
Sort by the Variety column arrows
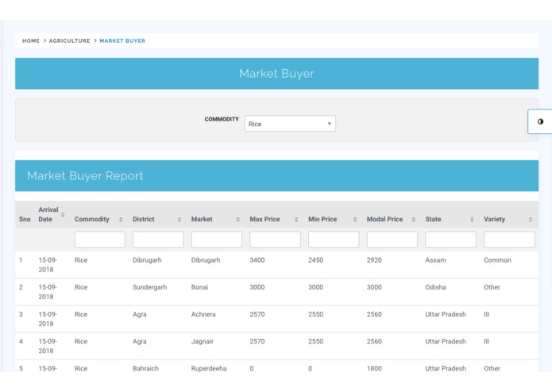pyautogui.click(x=531, y=219)
